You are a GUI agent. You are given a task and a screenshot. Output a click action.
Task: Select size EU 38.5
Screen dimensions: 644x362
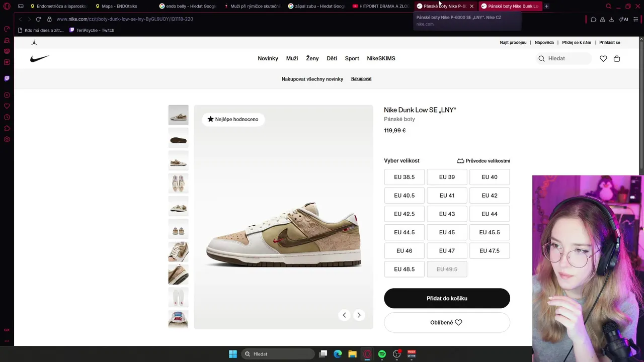coord(405,177)
